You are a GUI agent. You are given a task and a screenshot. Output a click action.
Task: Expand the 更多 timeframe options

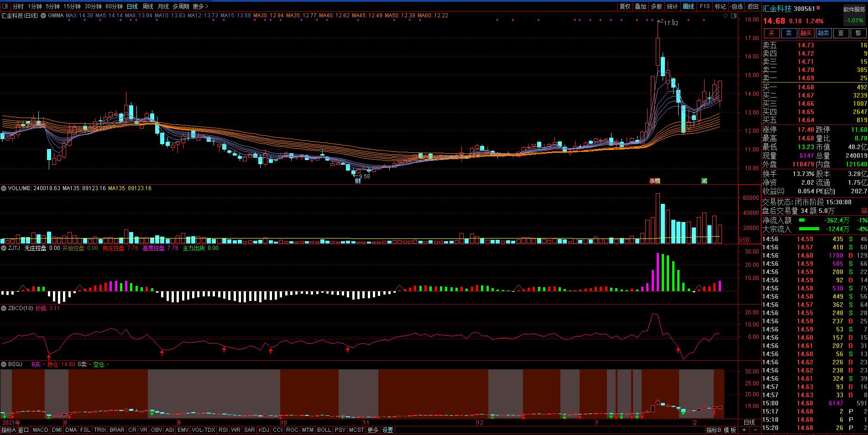200,6
